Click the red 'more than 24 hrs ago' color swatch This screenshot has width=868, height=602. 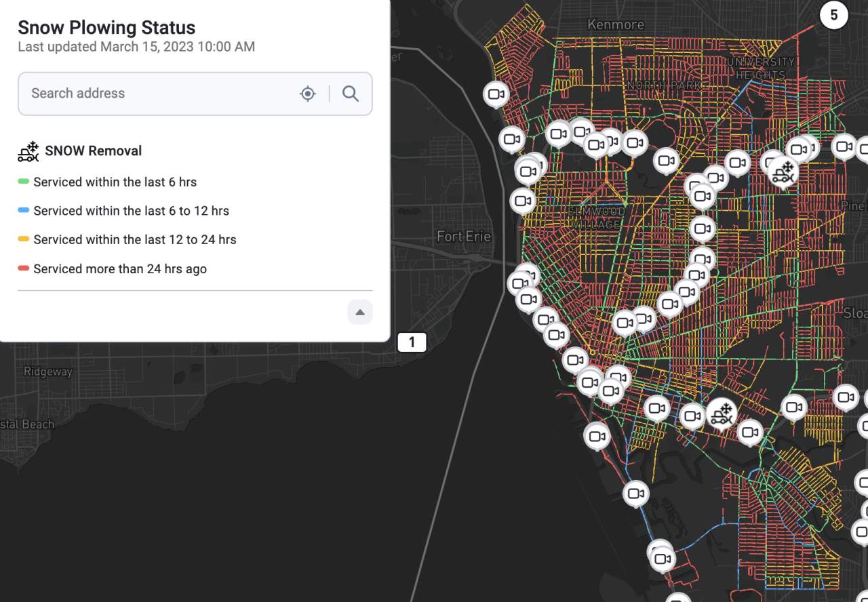(24, 268)
